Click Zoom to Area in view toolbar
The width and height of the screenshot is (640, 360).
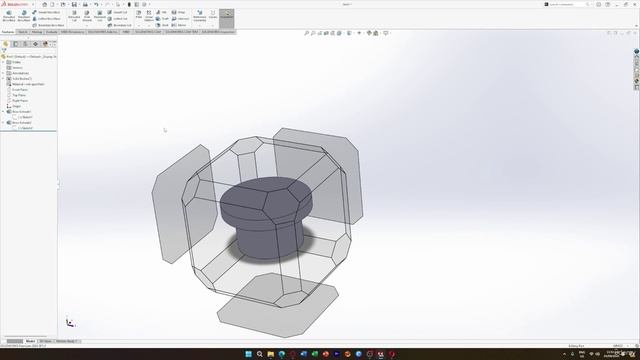click(x=313, y=33)
